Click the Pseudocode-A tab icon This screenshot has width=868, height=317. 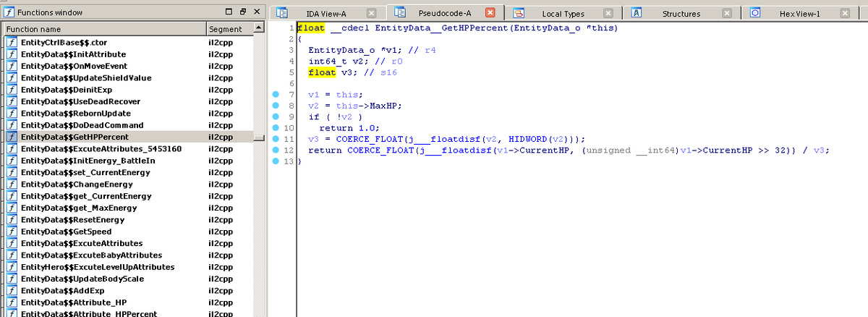[401, 13]
